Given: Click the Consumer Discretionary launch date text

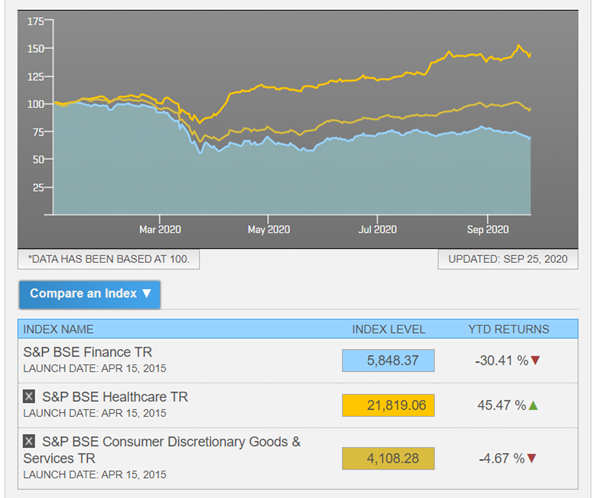Looking at the screenshot, I should pos(95,475).
